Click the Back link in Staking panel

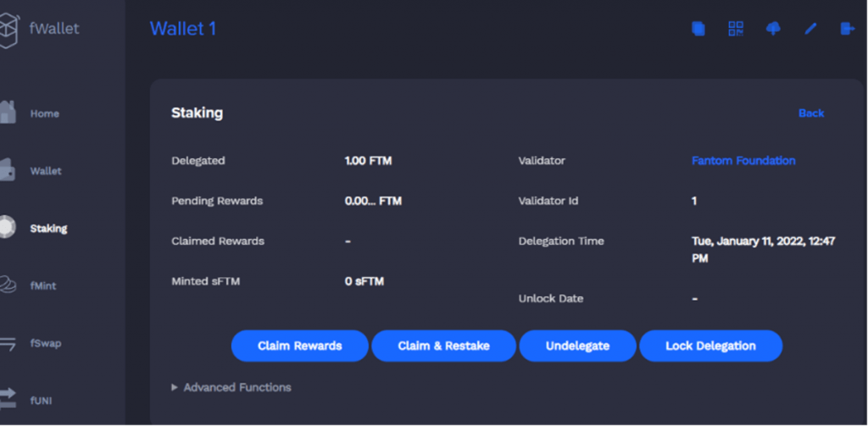click(x=810, y=113)
